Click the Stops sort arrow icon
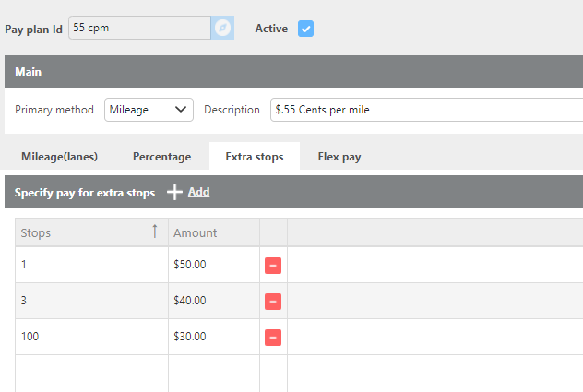583x392 pixels. coord(155,232)
